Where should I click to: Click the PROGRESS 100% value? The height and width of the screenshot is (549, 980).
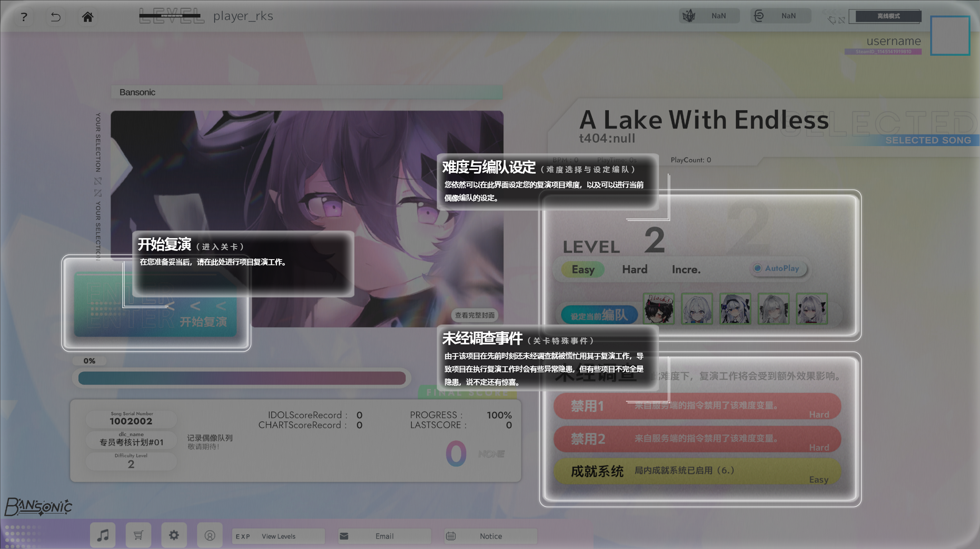(499, 415)
